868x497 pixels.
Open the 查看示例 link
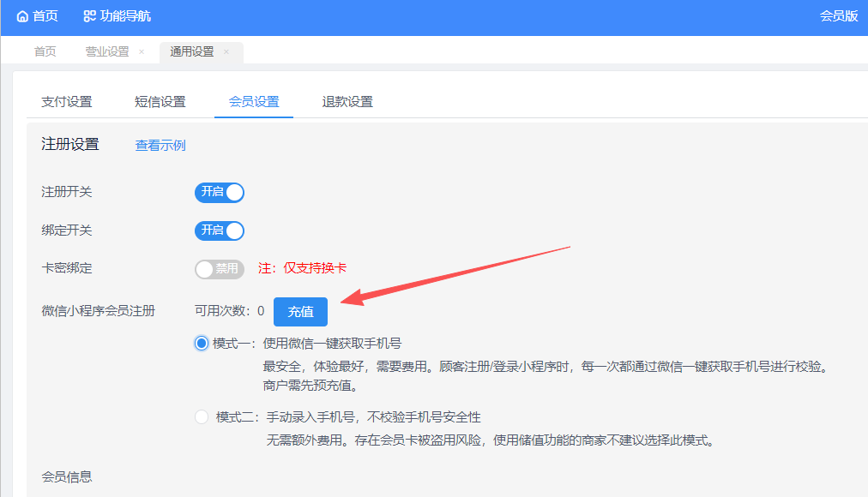point(160,146)
